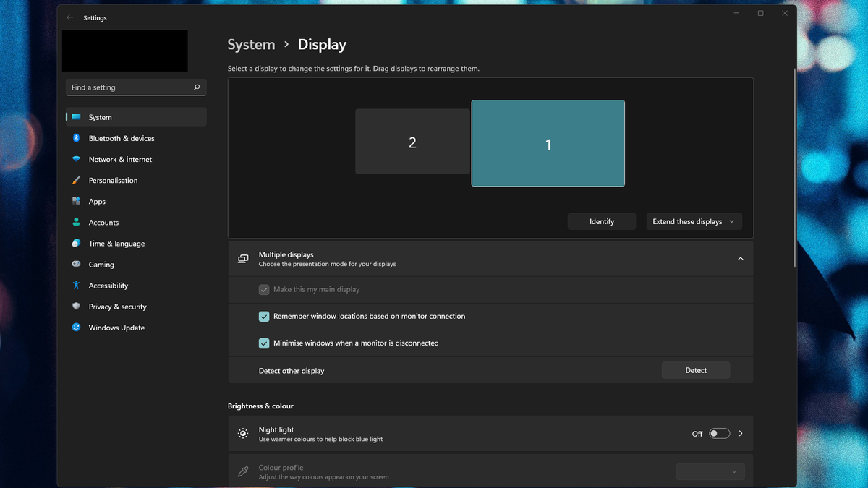Click the Windows Update sync icon
868x488 pixels.
point(76,328)
